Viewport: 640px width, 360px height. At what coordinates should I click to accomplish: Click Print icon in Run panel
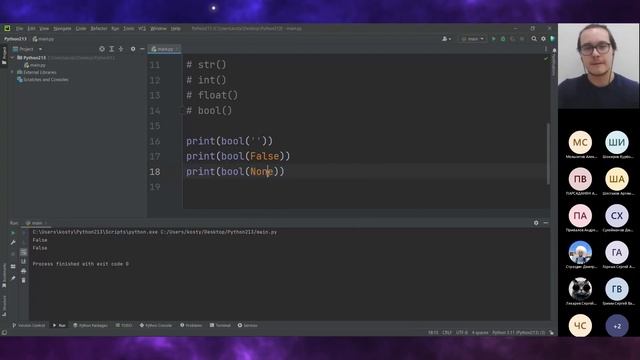pyautogui.click(x=24, y=271)
